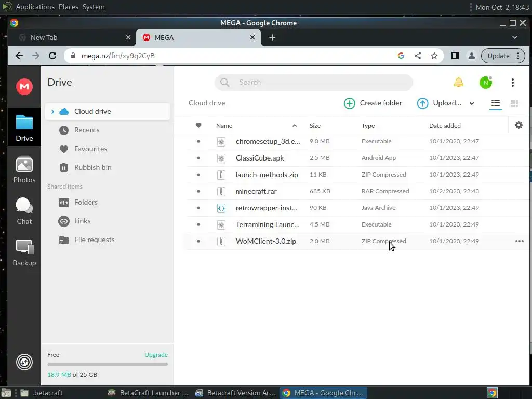Open a new Chrome tab

[x=272, y=37]
